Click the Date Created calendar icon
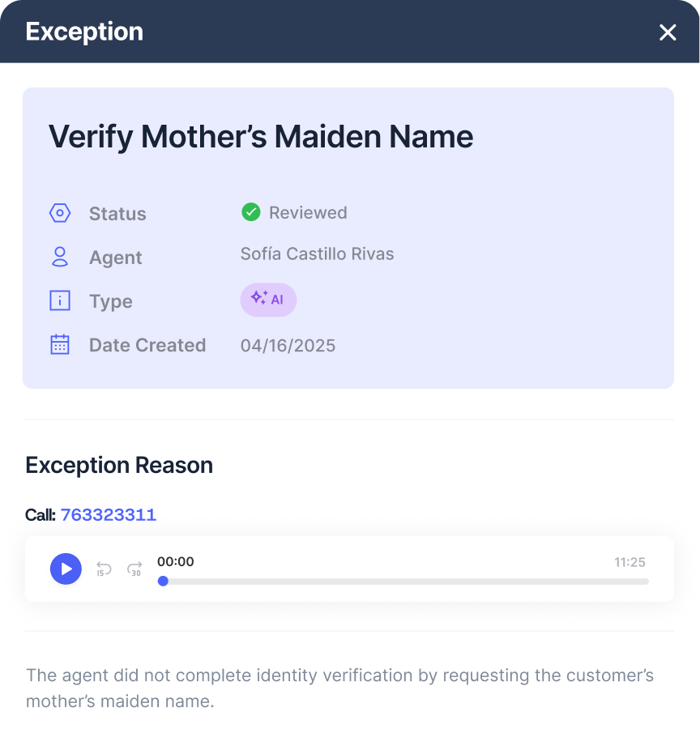Viewport: 700px width, 750px height. (60, 344)
